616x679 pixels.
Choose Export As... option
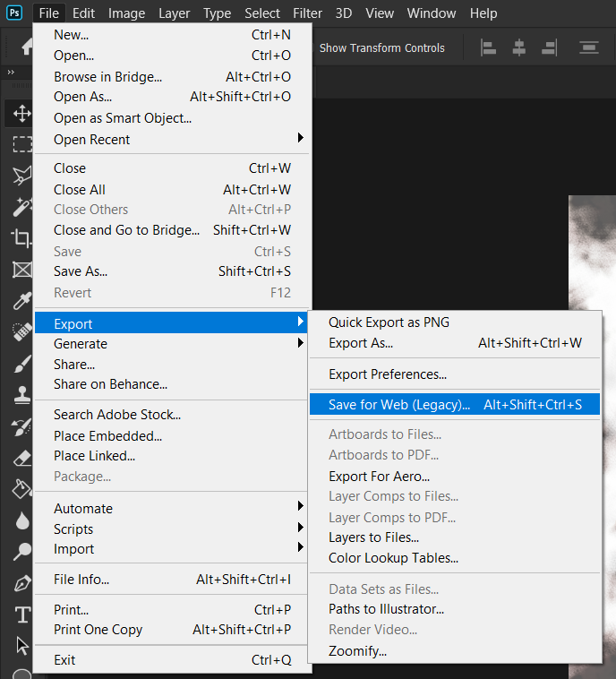tap(455, 343)
